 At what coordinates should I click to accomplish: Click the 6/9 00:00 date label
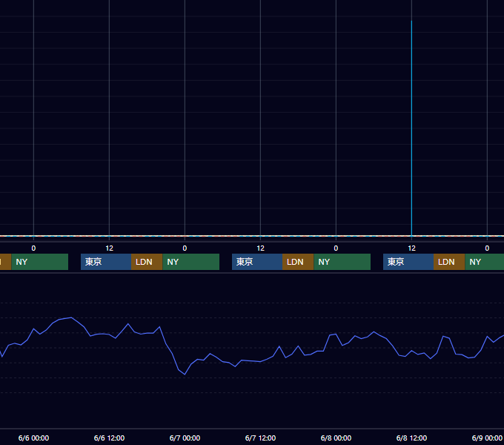coord(487,438)
